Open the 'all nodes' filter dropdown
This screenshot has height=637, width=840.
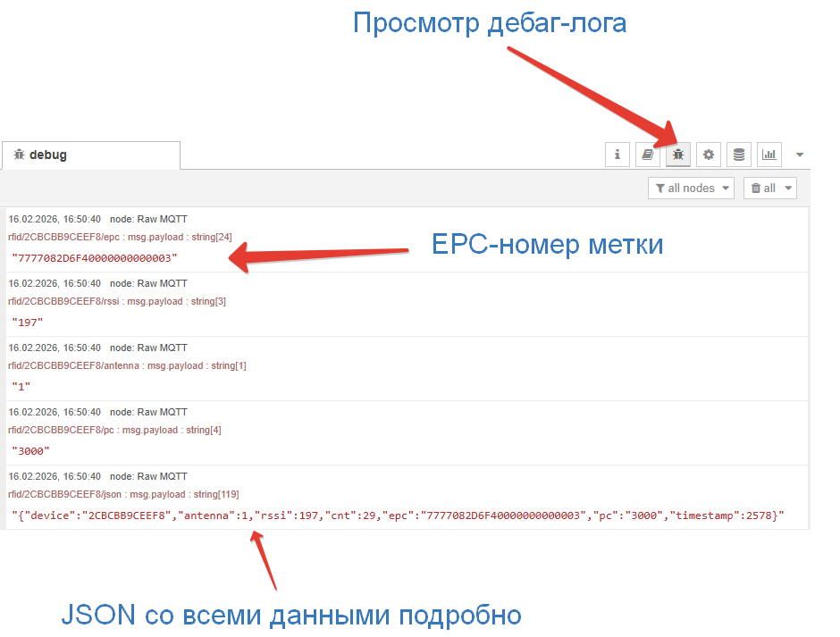click(691, 188)
